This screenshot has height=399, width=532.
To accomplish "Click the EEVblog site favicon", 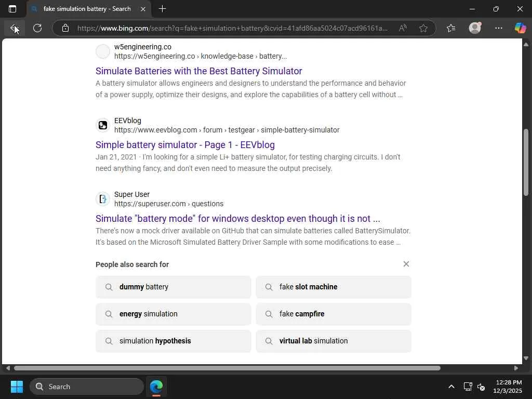I will 102,125.
